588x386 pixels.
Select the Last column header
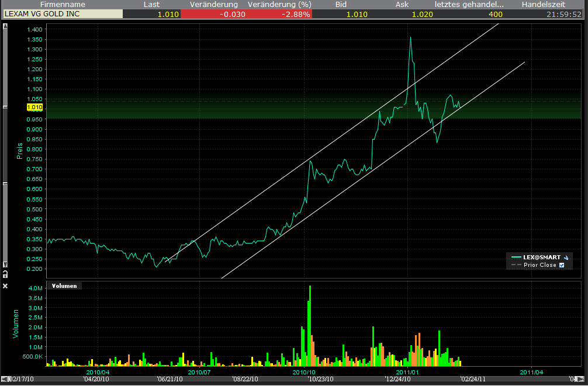tap(151, 5)
